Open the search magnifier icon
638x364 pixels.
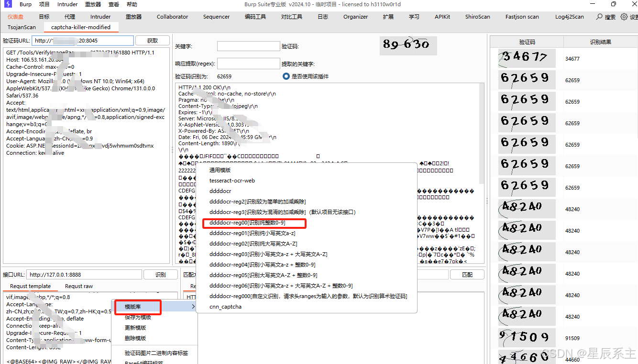tap(599, 17)
